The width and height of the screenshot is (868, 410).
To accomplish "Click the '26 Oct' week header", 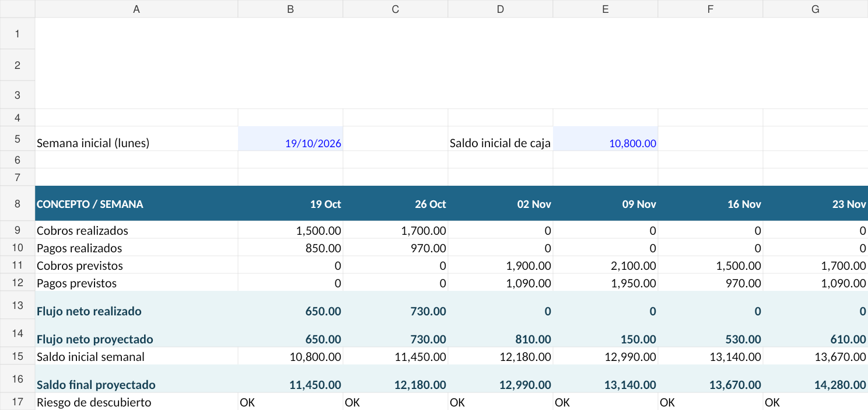I will tap(395, 203).
